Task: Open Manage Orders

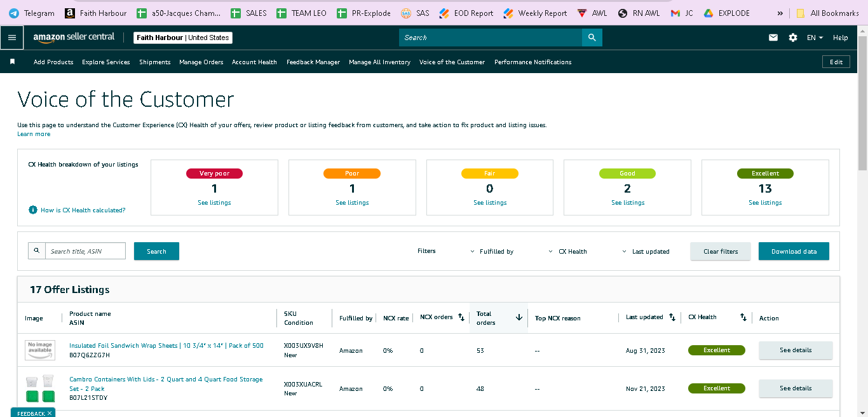Action: click(x=201, y=62)
